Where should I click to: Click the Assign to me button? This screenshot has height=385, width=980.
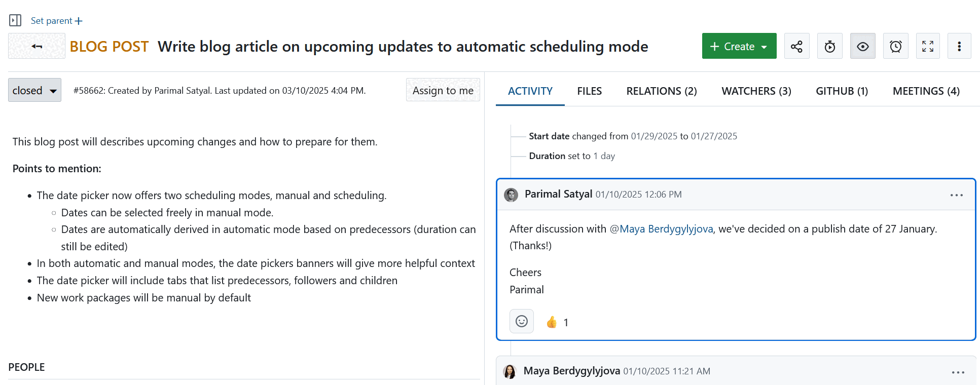click(x=443, y=90)
